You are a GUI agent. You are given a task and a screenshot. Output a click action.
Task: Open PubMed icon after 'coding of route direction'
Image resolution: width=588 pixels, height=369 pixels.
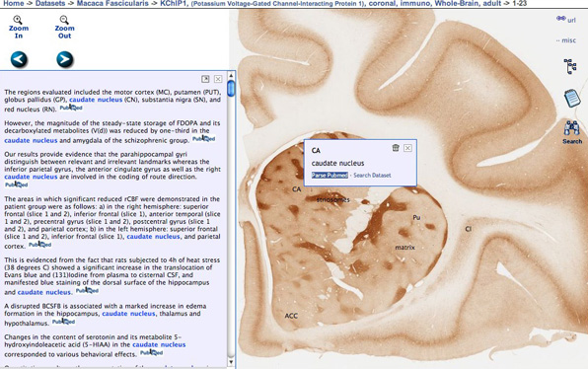pos(16,184)
